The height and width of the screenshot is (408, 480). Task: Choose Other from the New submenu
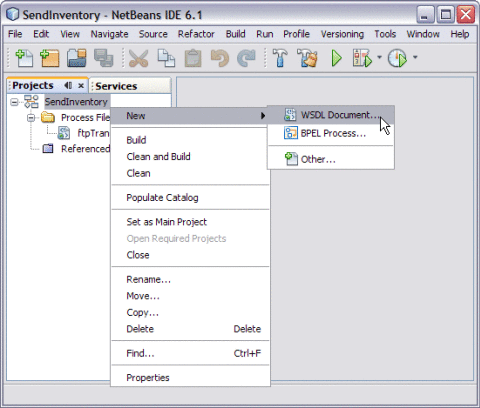[x=331, y=159]
